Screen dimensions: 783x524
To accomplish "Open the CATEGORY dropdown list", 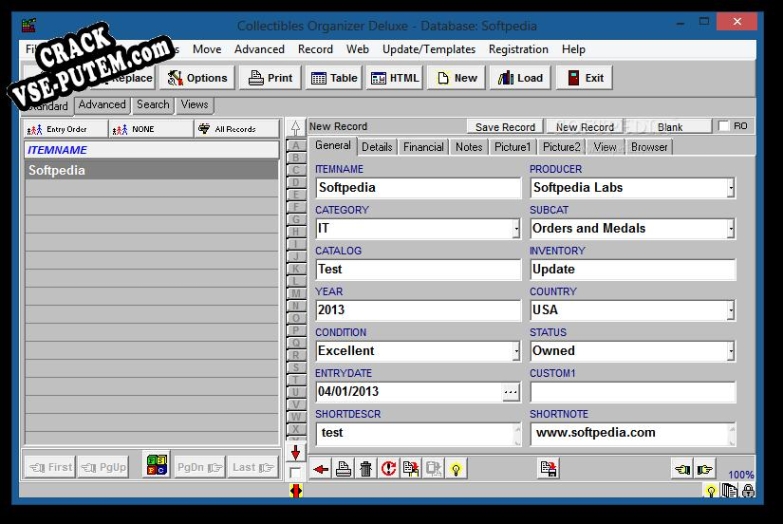I will [x=516, y=229].
